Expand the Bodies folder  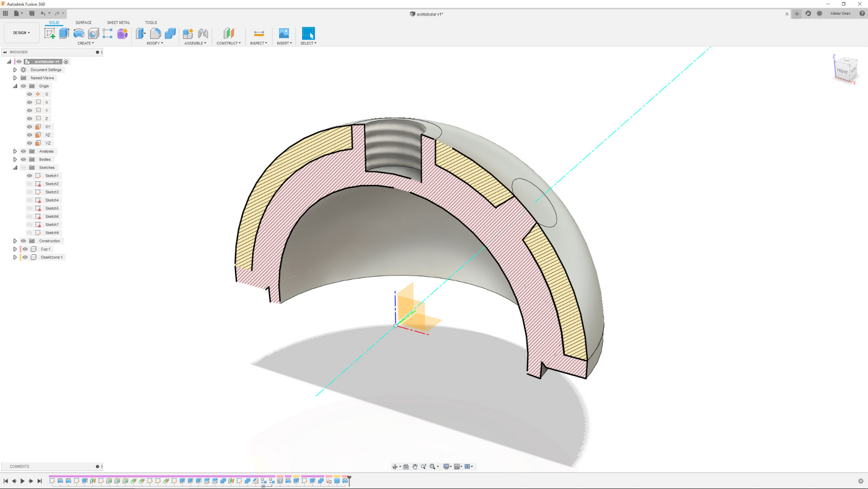tap(15, 159)
